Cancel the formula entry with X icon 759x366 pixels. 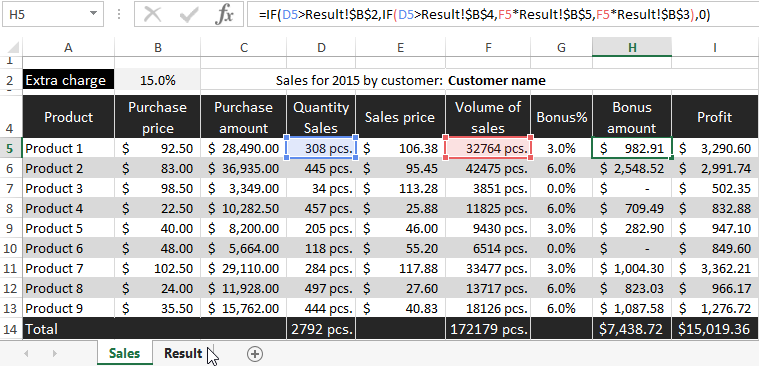tap(153, 15)
